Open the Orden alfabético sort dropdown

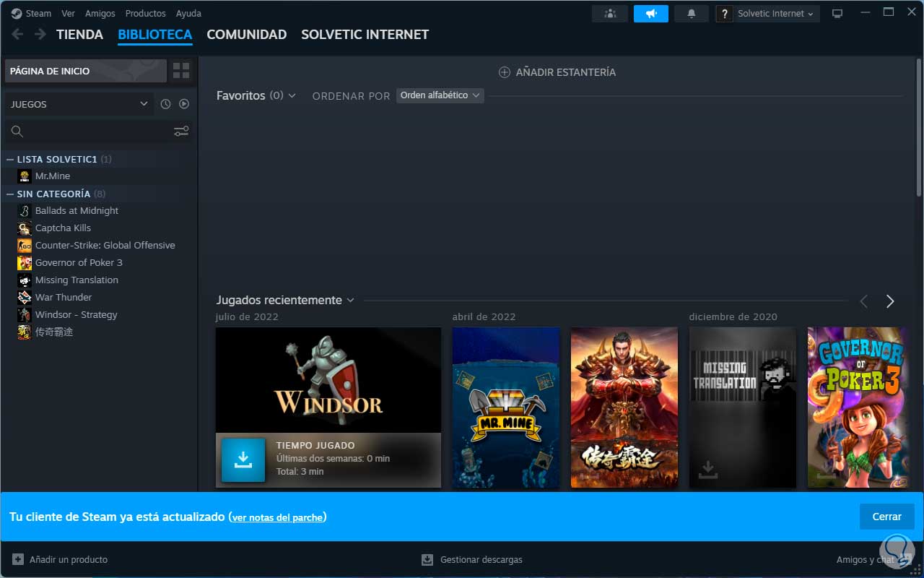pos(440,95)
